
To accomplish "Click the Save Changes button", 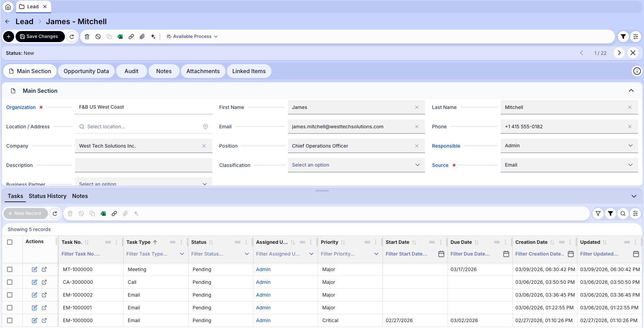I will [40, 37].
